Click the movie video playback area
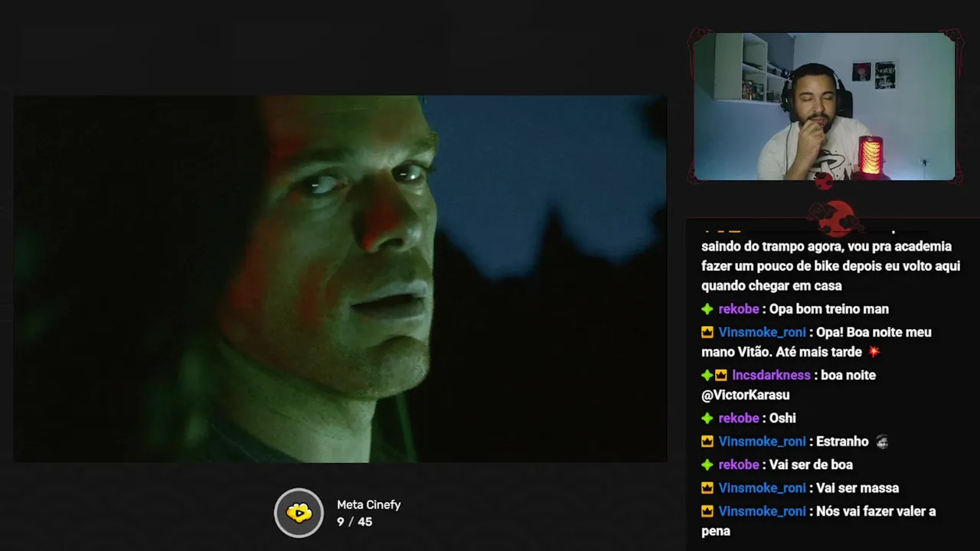 point(340,279)
